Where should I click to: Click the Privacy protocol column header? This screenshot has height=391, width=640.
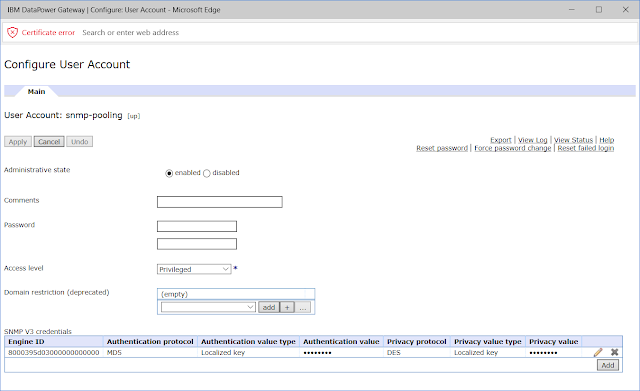pyautogui.click(x=417, y=342)
